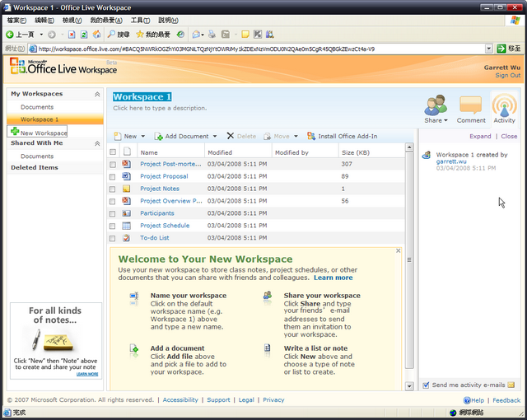Open the 檢視(V) menu
The height and width of the screenshot is (420, 527).
[72, 20]
